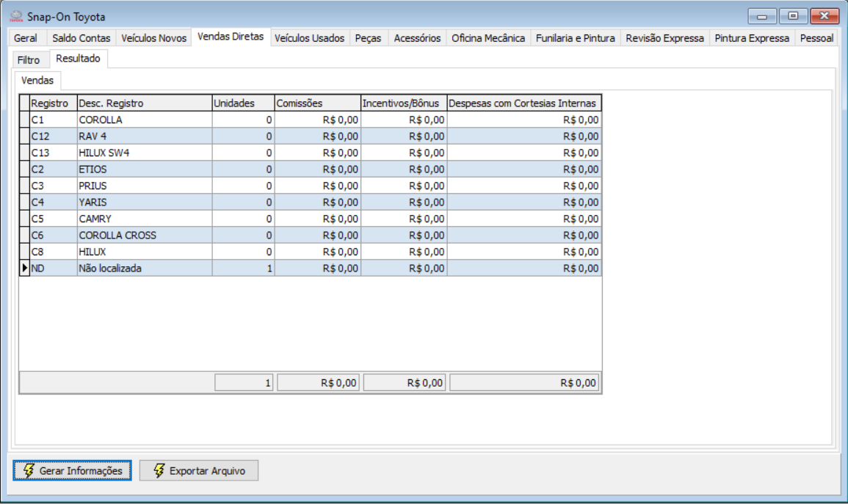Open Oficina Mecânica tab
The image size is (848, 504).
point(488,38)
